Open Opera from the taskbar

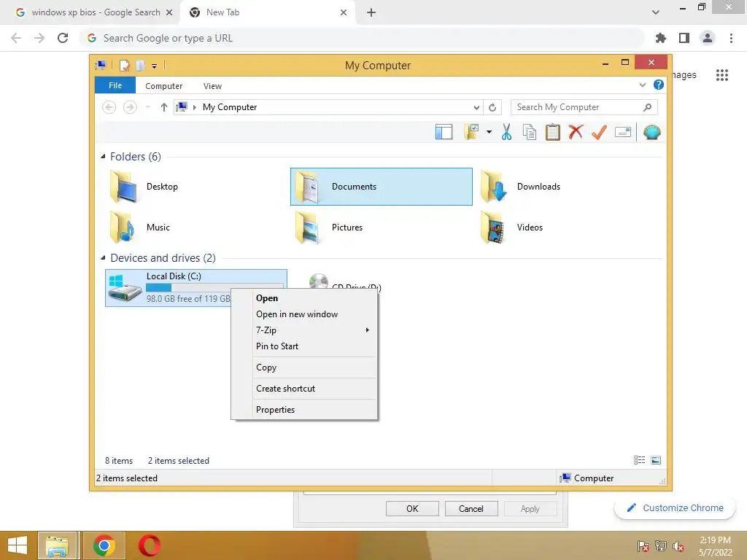(149, 545)
